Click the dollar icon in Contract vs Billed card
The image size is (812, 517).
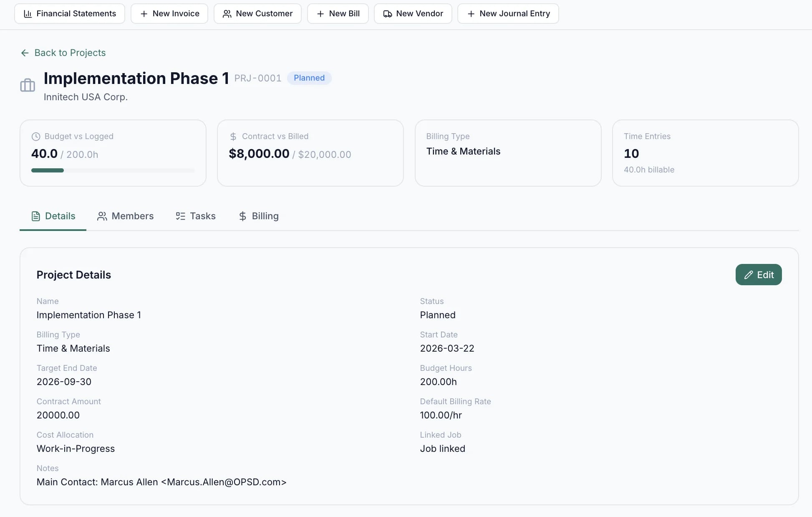(233, 136)
